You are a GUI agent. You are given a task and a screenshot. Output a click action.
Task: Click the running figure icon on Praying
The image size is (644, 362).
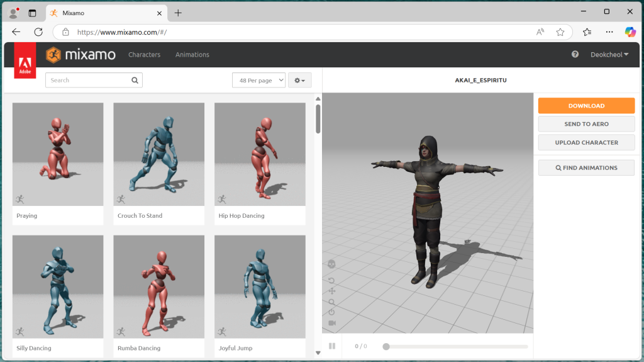(x=19, y=200)
